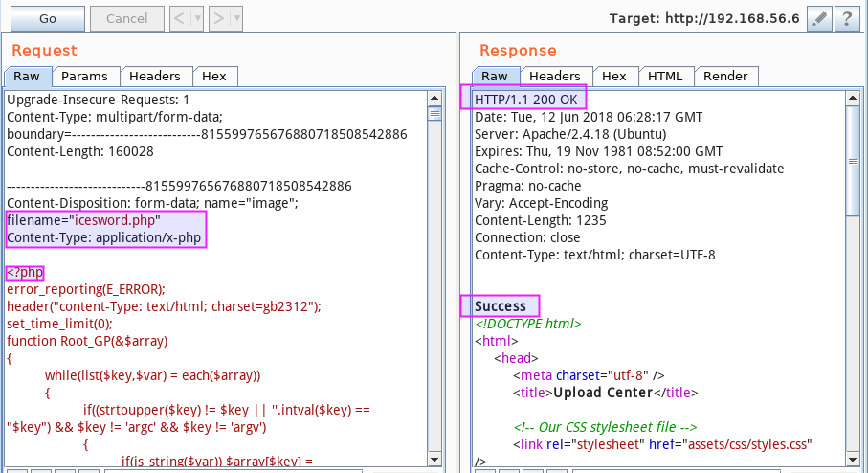868x473 pixels.
Task: Click the Cancel button
Action: tap(126, 19)
